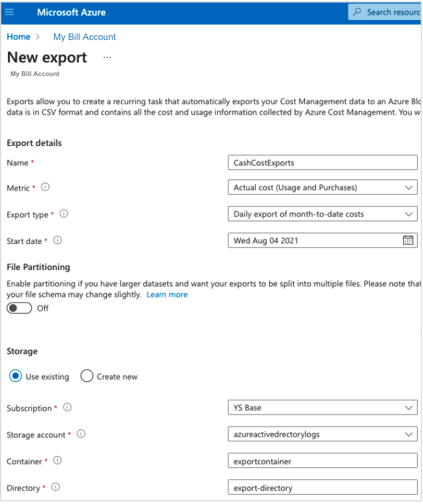The width and height of the screenshot is (423, 504).
Task: Open the Subscription dropdown showing YS Base
Action: tap(322, 408)
